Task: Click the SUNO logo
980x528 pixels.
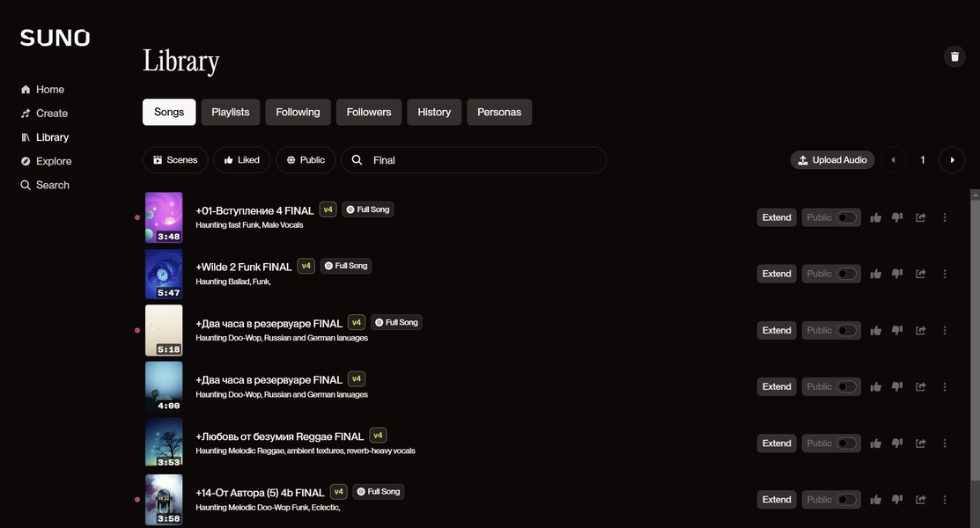Action: tap(55, 38)
